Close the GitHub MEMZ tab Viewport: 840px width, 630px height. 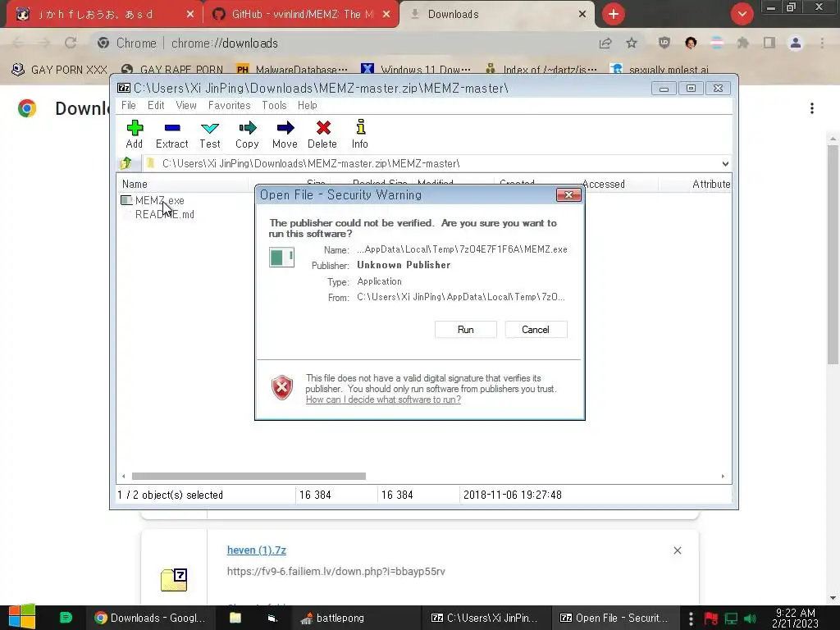coord(386,14)
